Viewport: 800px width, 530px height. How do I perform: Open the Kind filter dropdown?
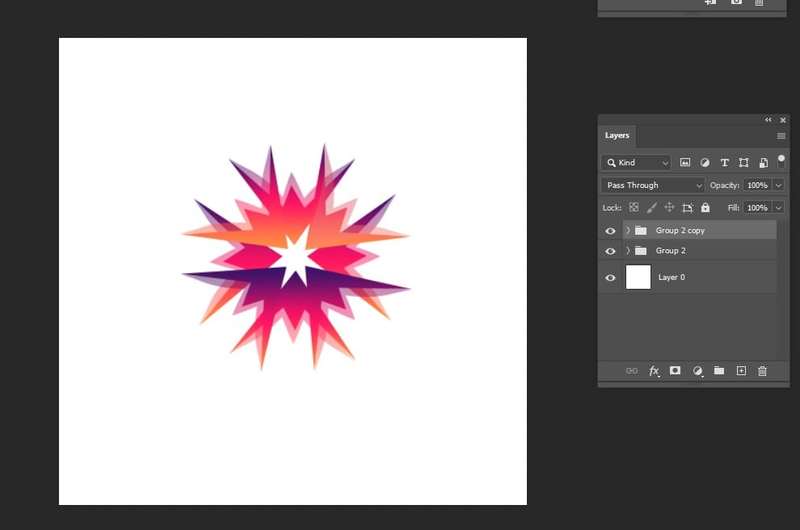coord(636,163)
